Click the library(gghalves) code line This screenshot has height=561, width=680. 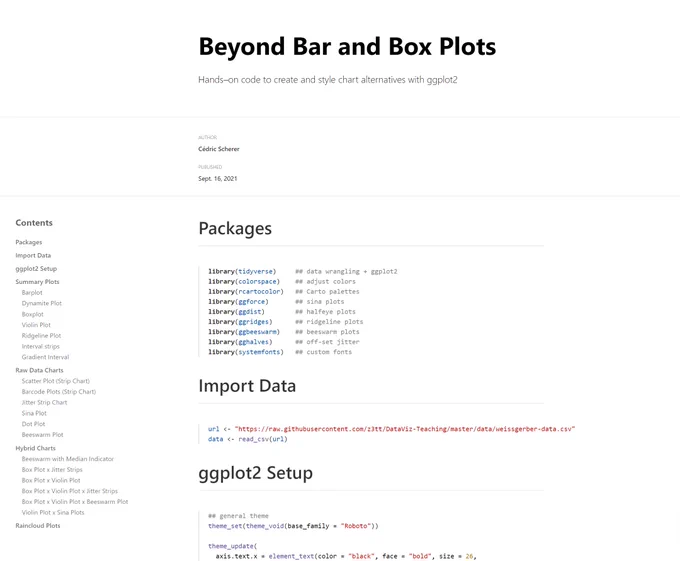pyautogui.click(x=284, y=342)
